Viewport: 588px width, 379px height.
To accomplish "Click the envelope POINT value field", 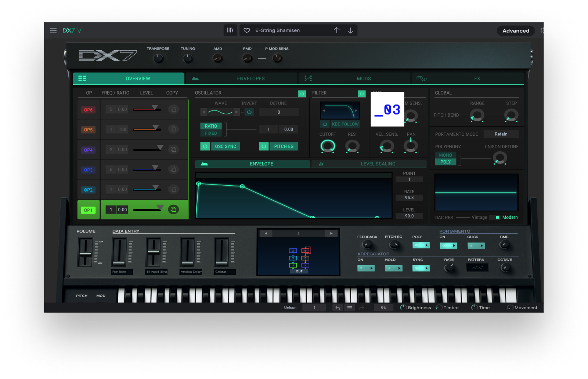I will pyautogui.click(x=409, y=179).
